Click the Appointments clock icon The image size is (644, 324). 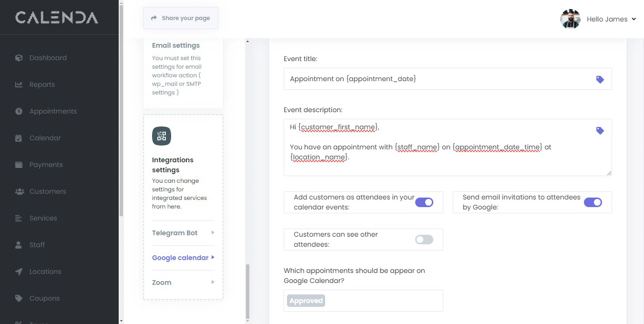pyautogui.click(x=19, y=111)
